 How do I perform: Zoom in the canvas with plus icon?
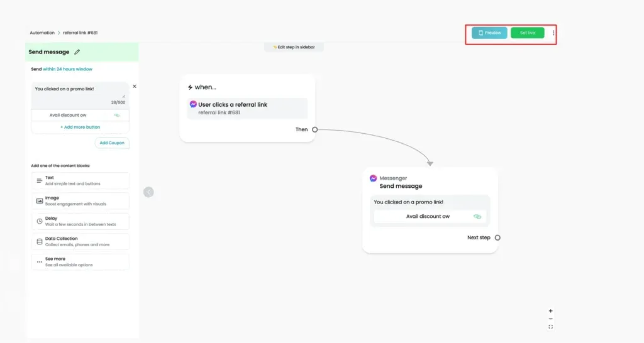click(x=550, y=311)
